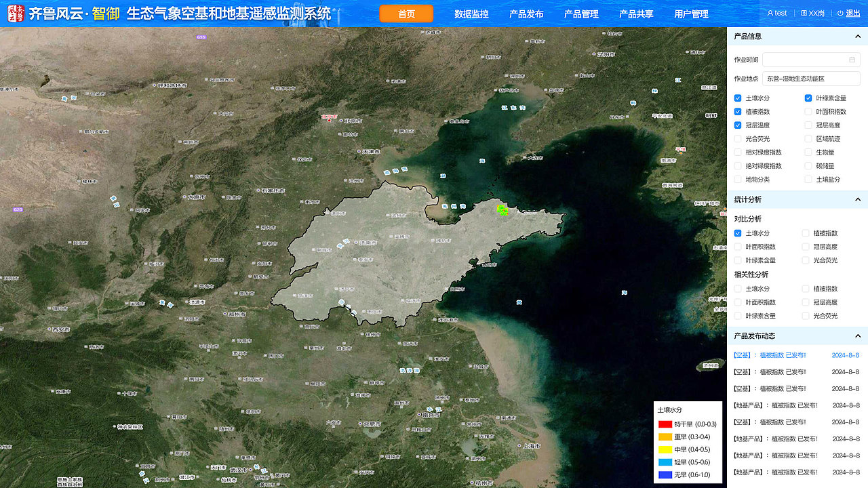Check 冠层高度 under 相关性分析

(x=806, y=302)
